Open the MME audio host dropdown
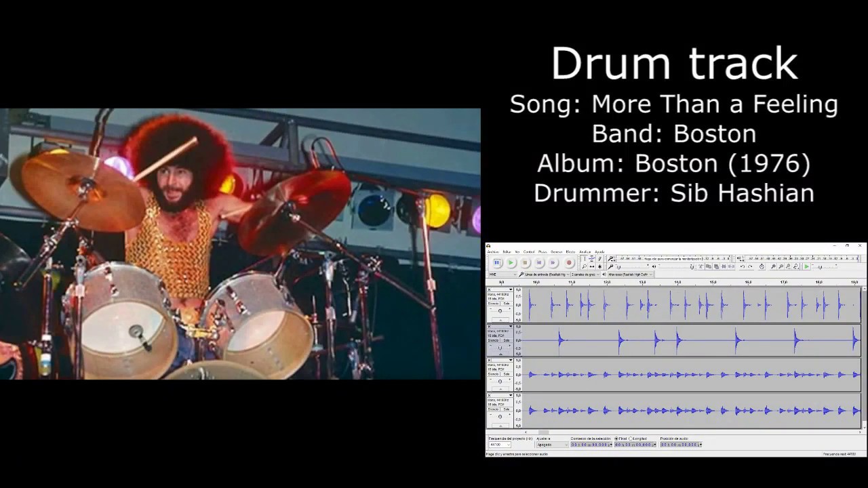This screenshot has height=488, width=868. pyautogui.click(x=503, y=274)
